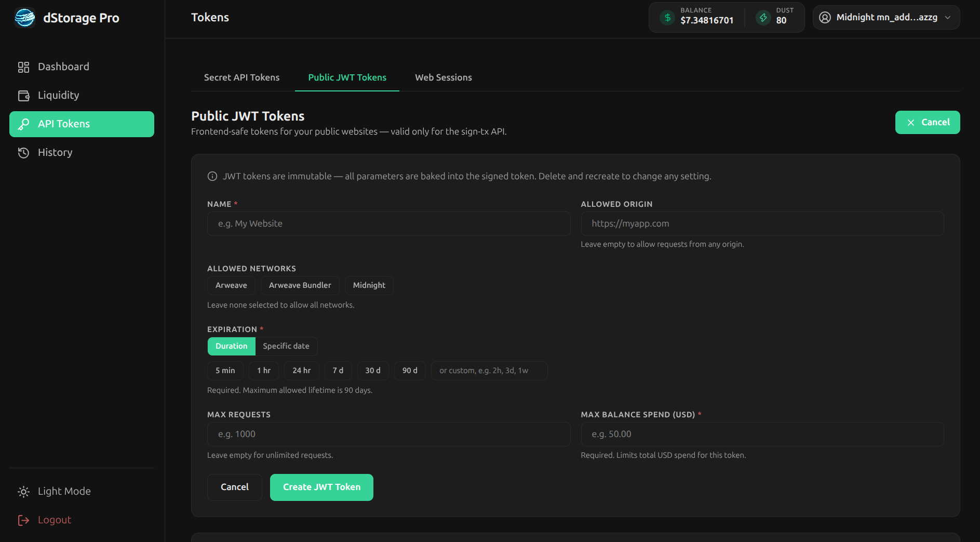Toggle the Arweave Bundler network chip

(x=300, y=285)
